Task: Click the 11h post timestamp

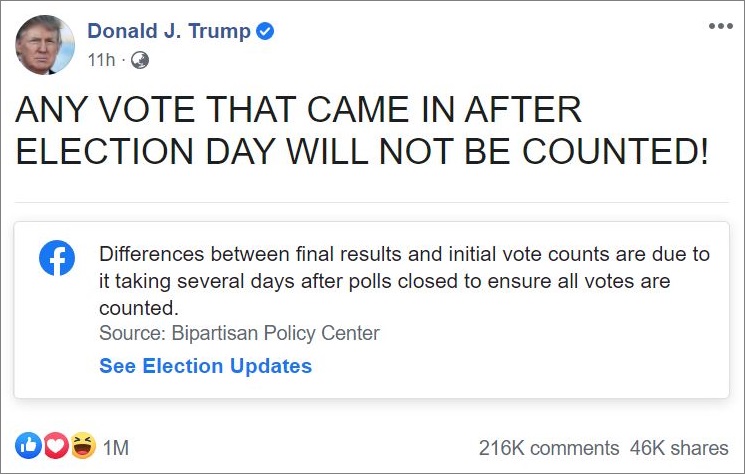Action: pyautogui.click(x=101, y=61)
